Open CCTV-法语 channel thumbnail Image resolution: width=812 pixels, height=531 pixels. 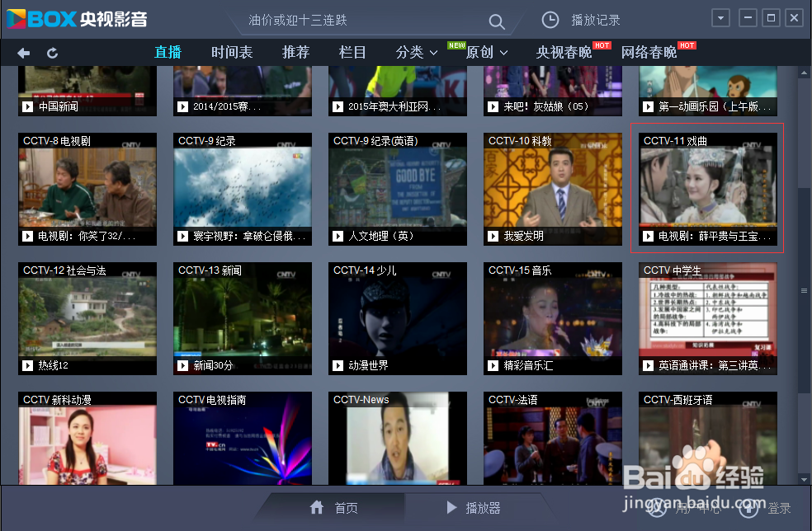coord(553,439)
